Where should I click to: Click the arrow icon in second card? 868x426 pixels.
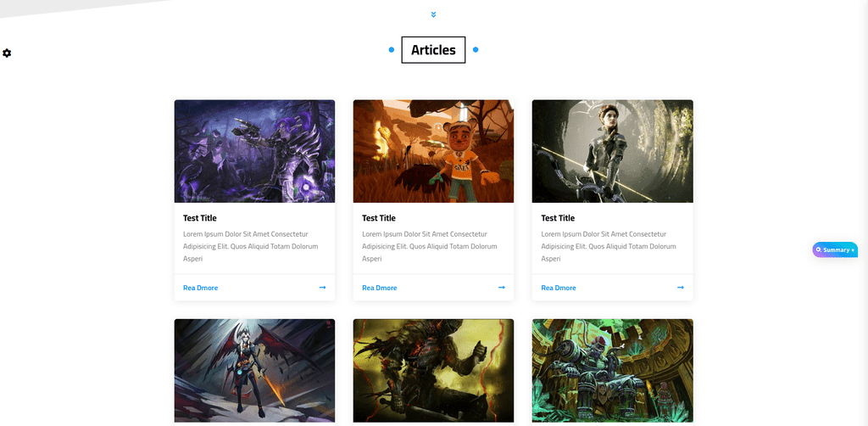click(x=502, y=288)
